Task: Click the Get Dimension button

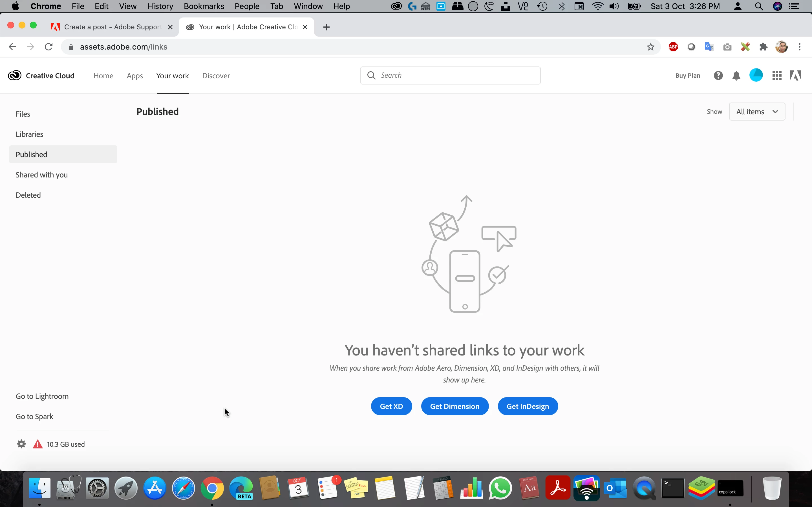Action: coord(455,406)
